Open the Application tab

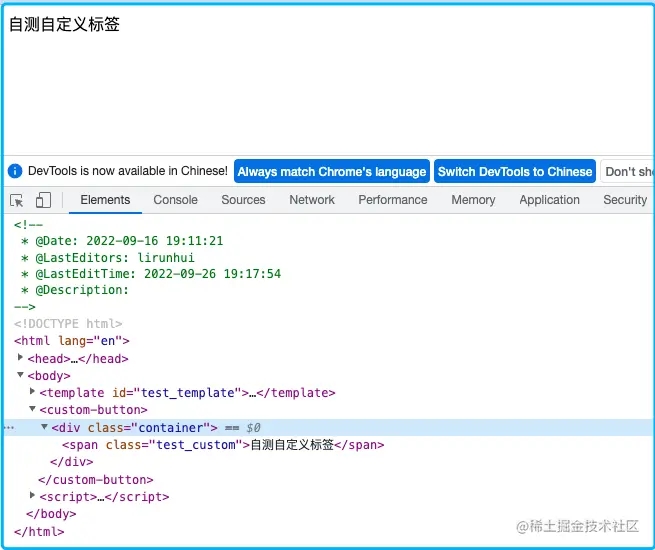[549, 200]
